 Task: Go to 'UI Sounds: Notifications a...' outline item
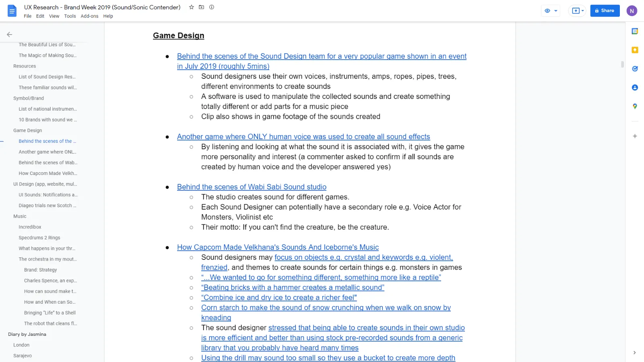coord(48,195)
